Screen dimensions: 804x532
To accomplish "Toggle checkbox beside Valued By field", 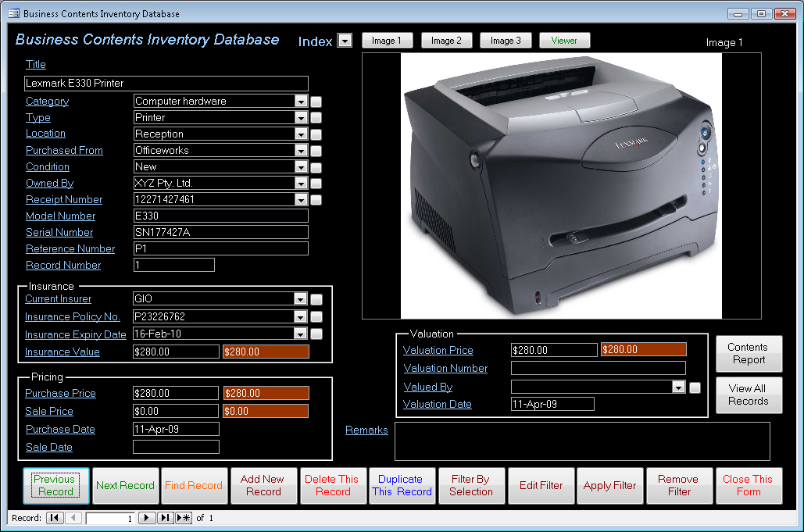I will point(695,388).
